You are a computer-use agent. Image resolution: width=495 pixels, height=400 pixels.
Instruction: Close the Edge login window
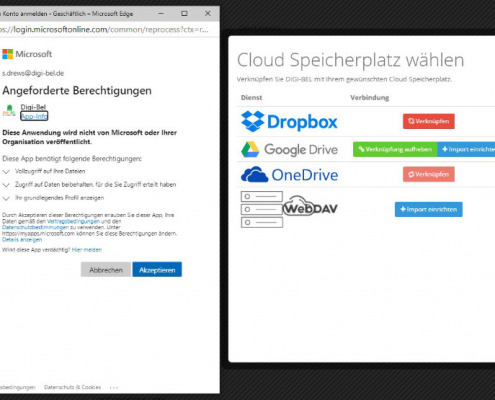click(208, 14)
